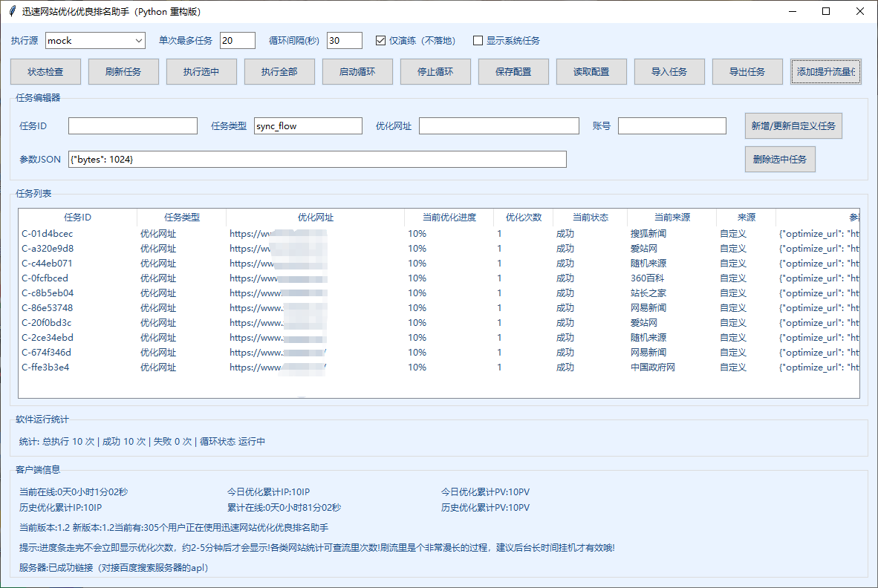
Task: Run selected task with 执行选中
Action: (x=201, y=72)
